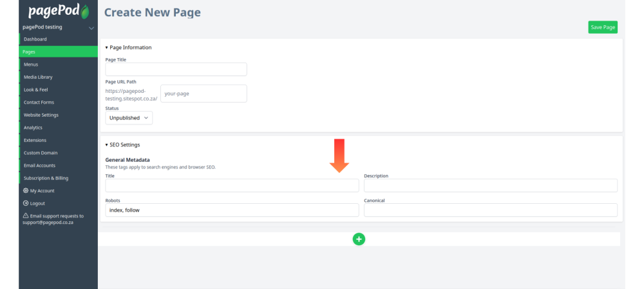Focus the Page Title input field
644x289 pixels.
(x=176, y=69)
